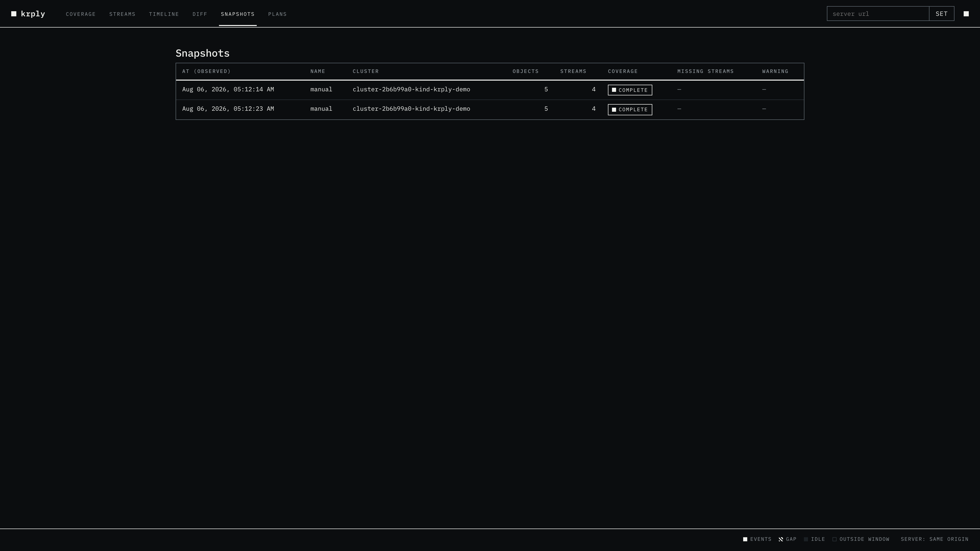Click the SET server button

pos(941,14)
